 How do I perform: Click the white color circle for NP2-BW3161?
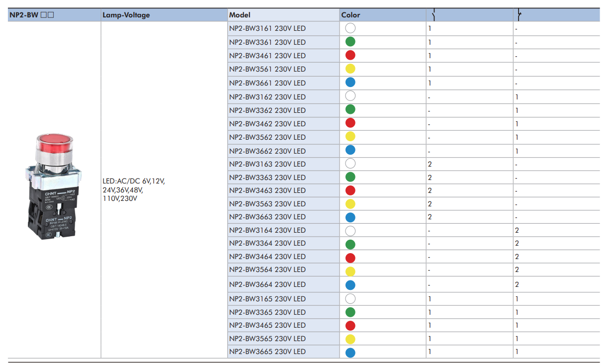350,28
